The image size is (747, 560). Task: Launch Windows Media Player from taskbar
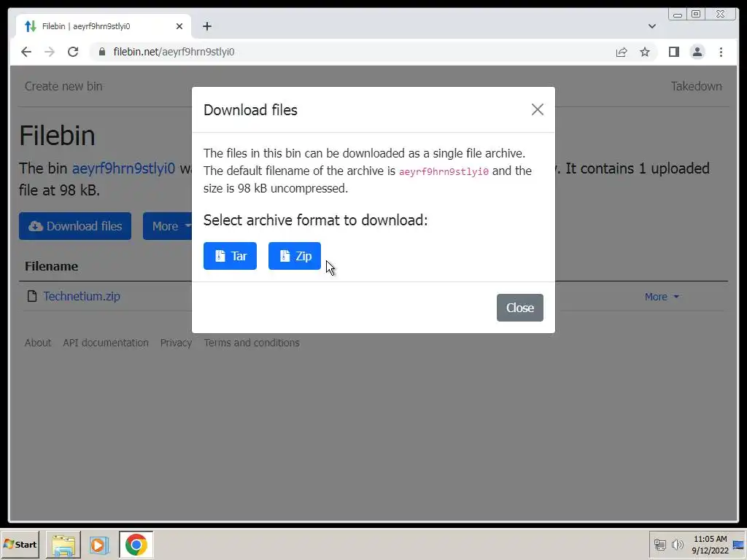(x=99, y=545)
